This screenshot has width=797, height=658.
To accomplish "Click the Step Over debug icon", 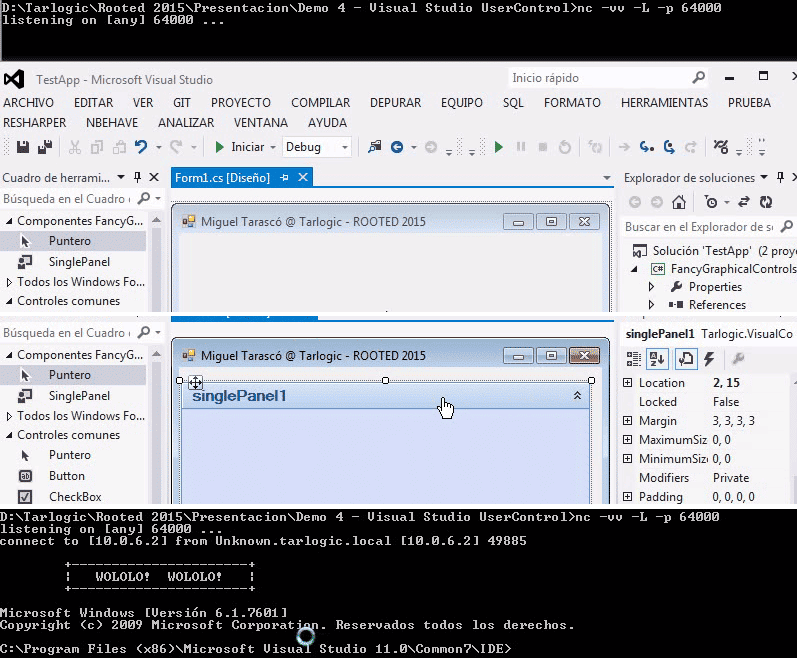I will (669, 147).
